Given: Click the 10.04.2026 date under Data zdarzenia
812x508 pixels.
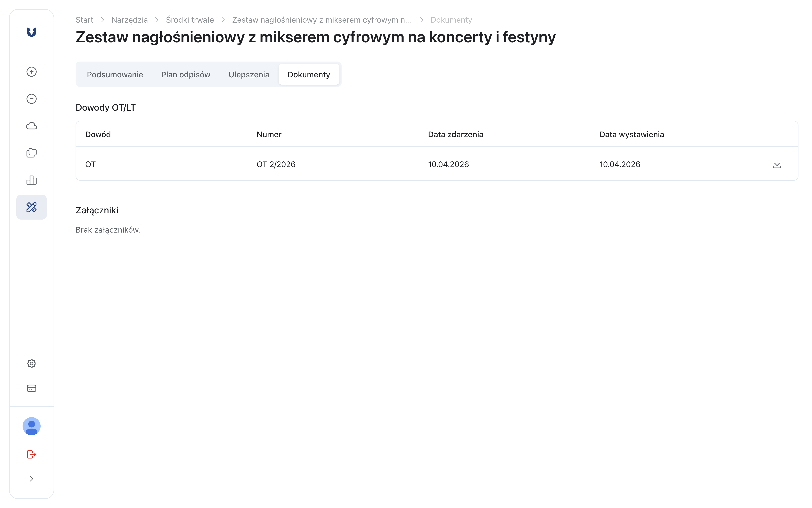Looking at the screenshot, I should (x=448, y=164).
